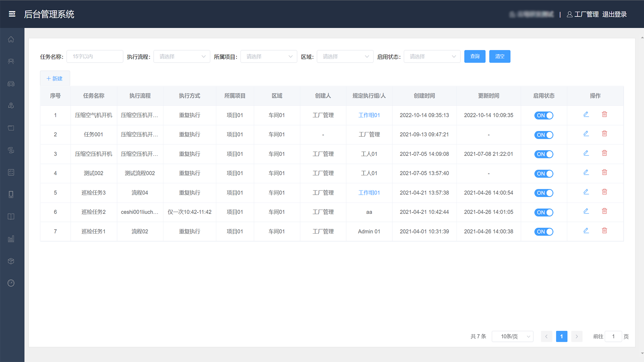Edit the 巡检任务3 row

coord(586,192)
